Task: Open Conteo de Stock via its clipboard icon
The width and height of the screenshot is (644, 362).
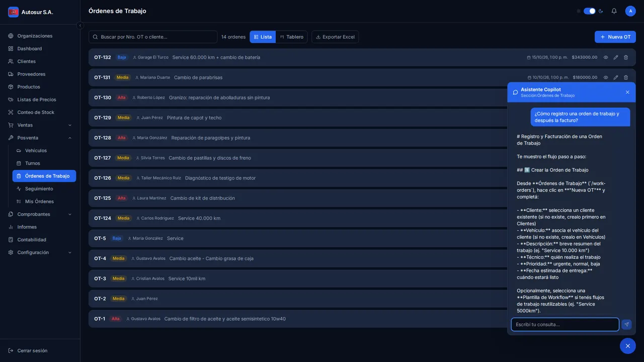Action: click(x=11, y=113)
